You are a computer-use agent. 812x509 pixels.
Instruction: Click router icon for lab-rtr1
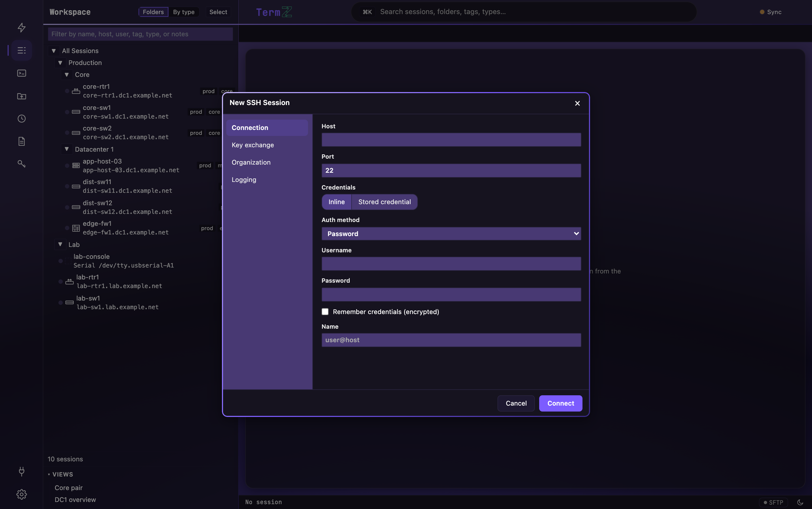pyautogui.click(x=69, y=281)
